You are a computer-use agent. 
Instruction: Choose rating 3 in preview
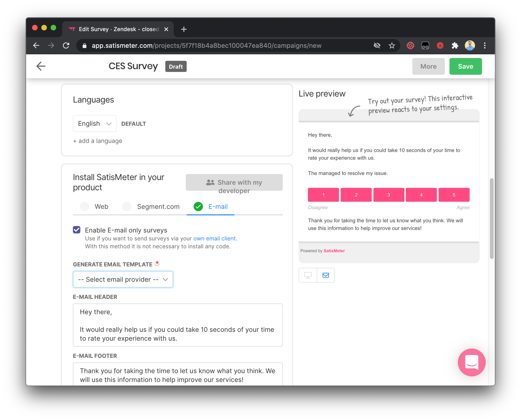[389, 195]
